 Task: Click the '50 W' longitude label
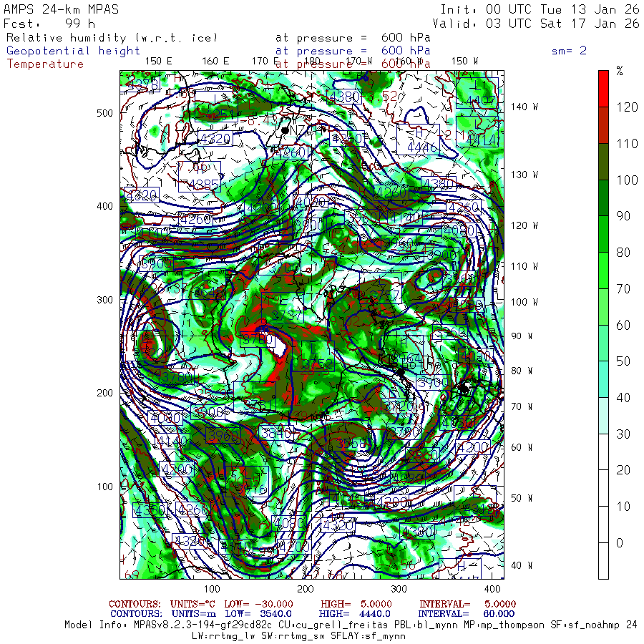[x=522, y=498]
